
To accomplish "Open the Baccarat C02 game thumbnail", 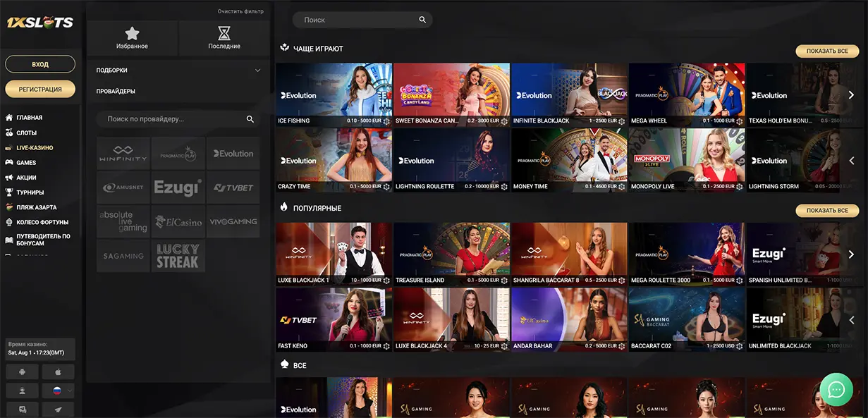I will (687, 319).
